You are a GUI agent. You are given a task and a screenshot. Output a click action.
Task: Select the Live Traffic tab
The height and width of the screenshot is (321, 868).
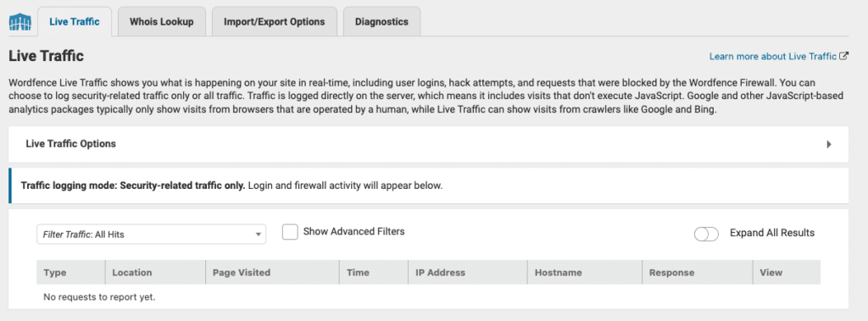click(x=75, y=22)
